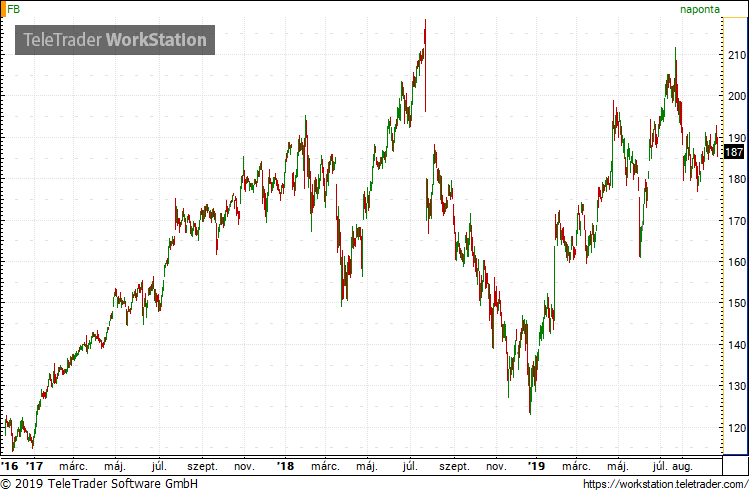Screen dimensions: 749x492
Task: Click the 'nov.' label before '19
Action: pos(496,467)
